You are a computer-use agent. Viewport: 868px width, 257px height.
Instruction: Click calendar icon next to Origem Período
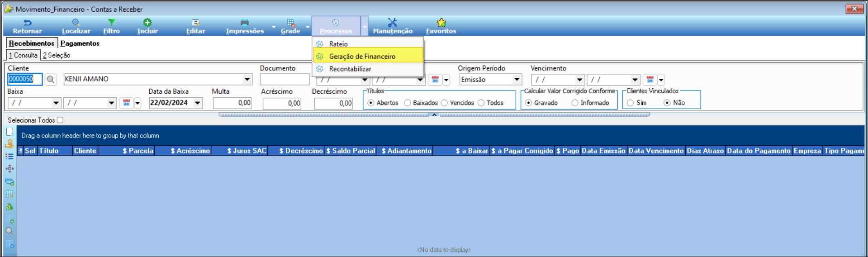(x=435, y=80)
